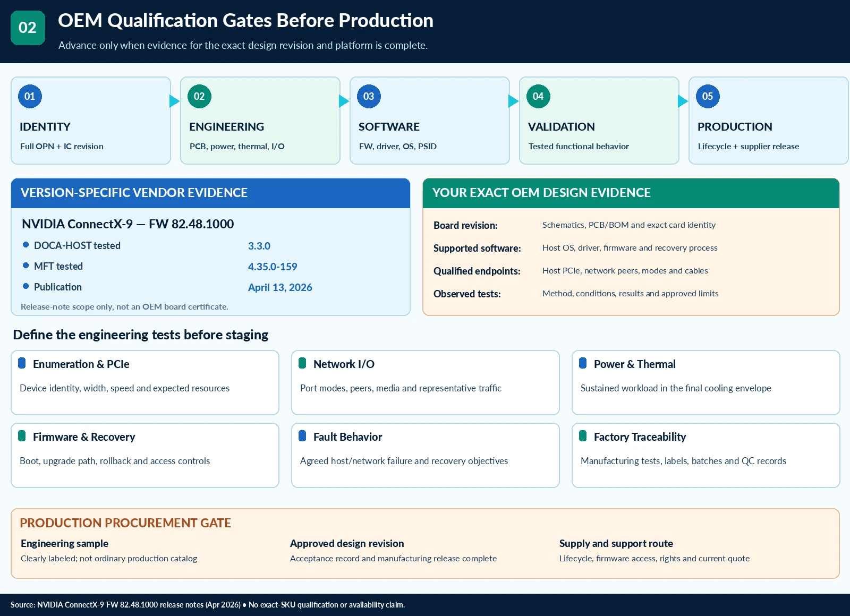850x616 pixels.
Task: Click the blue marker beside Power & Thermal
Action: click(583, 363)
